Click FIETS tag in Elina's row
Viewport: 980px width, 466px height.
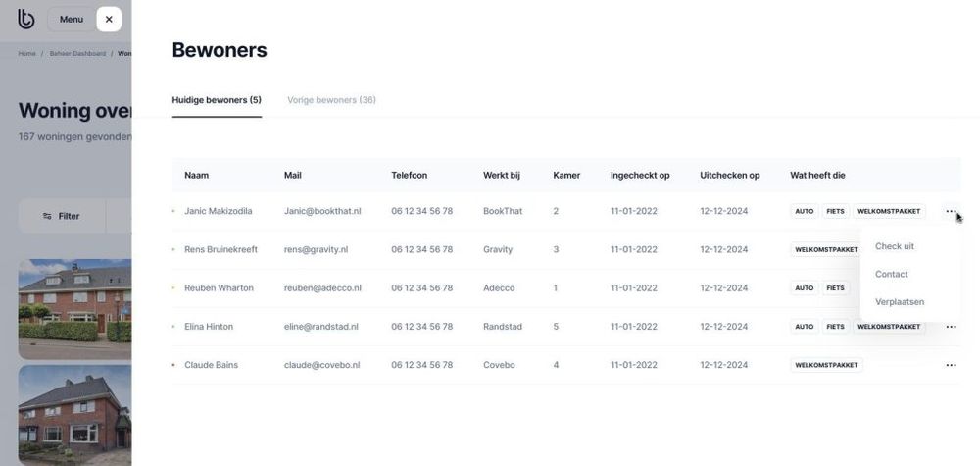[836, 327]
